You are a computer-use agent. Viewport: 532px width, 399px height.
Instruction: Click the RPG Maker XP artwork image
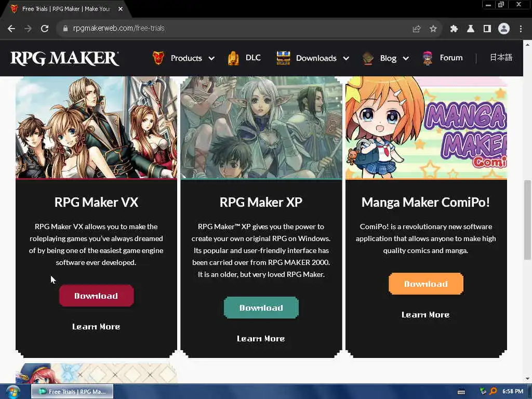pos(261,127)
